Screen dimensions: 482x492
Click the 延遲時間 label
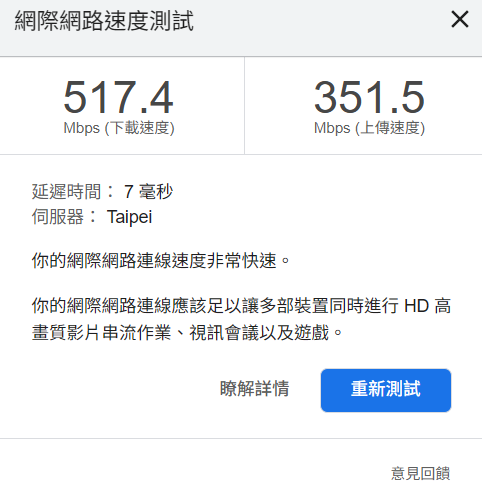click(x=66, y=192)
